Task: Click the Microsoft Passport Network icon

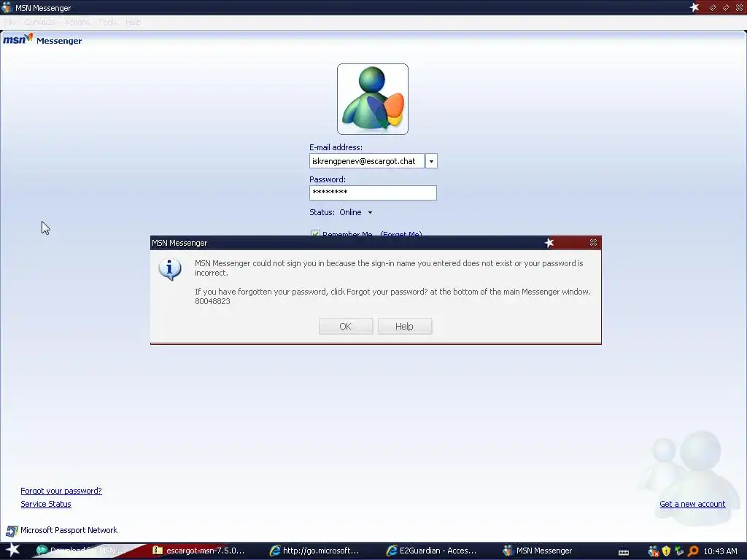Action: 12,531
